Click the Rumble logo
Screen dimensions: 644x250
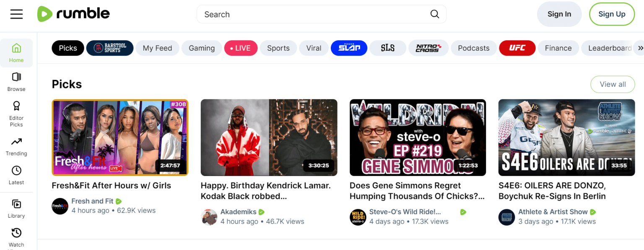click(73, 14)
